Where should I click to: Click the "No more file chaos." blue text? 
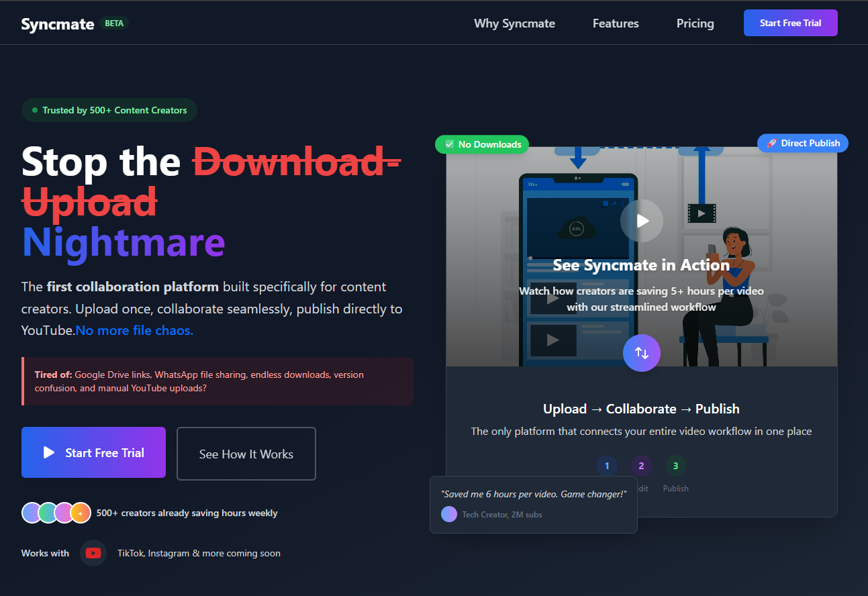click(134, 330)
